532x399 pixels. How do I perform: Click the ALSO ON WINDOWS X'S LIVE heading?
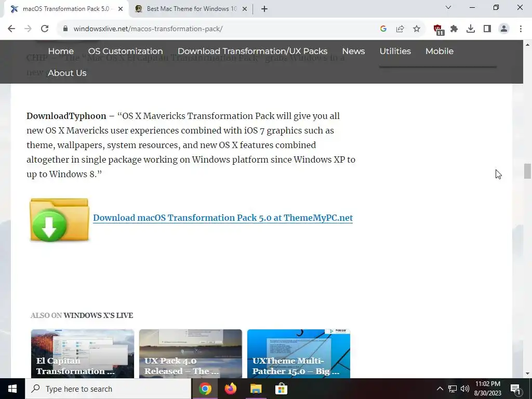pyautogui.click(x=82, y=315)
